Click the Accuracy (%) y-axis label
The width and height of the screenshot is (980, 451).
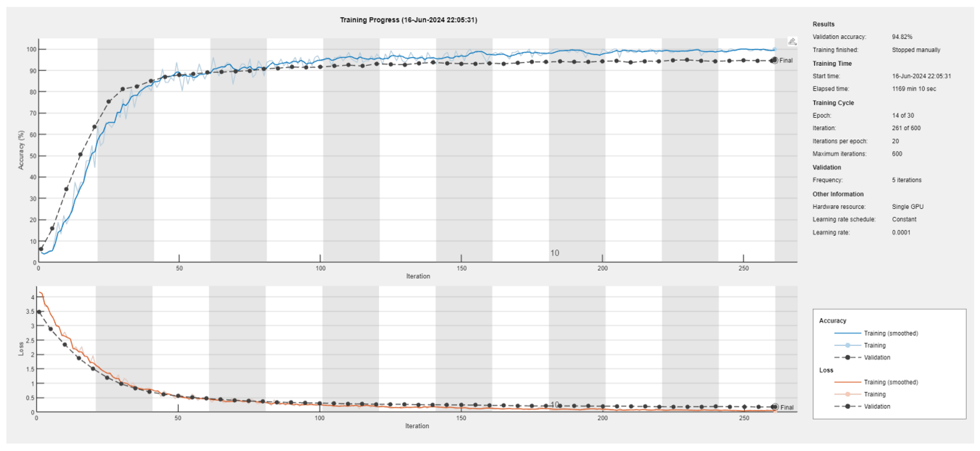[21, 150]
